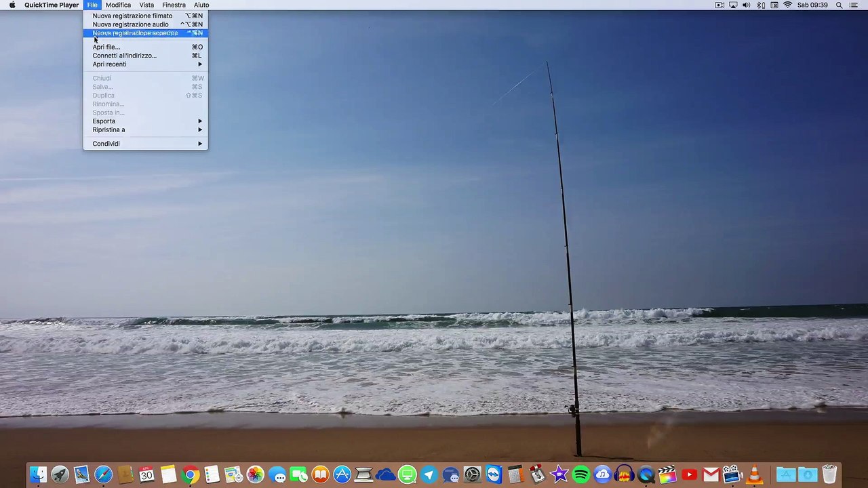Open Notification Center list icon
Viewport: 868px width, 488px height.
(x=854, y=5)
